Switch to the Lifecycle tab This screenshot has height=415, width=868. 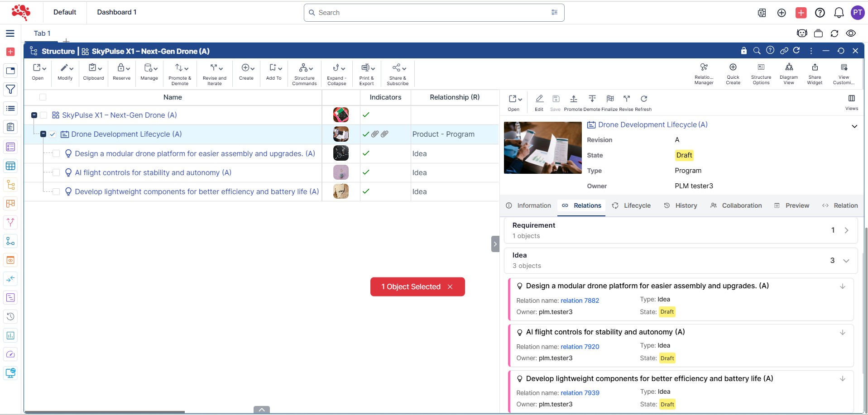pyautogui.click(x=631, y=205)
